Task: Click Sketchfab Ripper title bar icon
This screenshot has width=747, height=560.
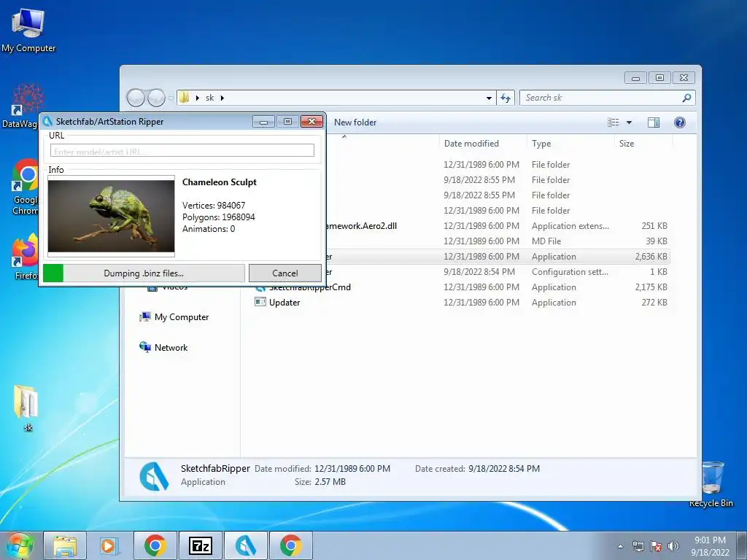Action: [x=47, y=122]
